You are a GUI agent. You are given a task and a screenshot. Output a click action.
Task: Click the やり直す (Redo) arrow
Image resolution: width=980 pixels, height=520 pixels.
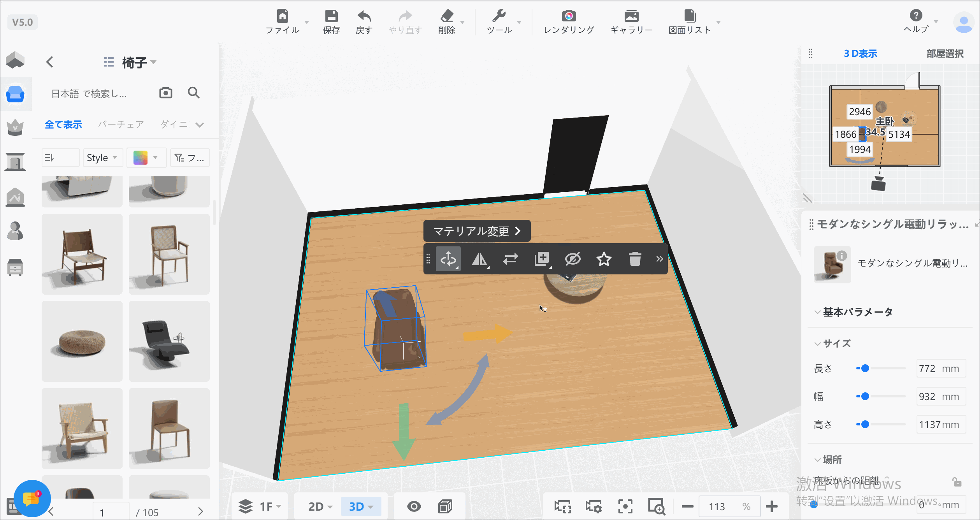(405, 16)
